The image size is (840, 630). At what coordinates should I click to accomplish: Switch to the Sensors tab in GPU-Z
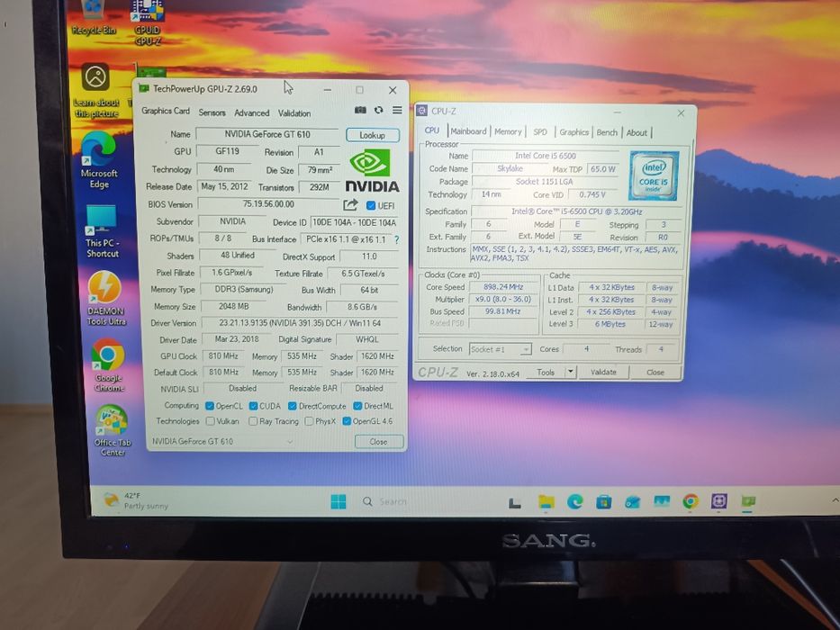[212, 113]
